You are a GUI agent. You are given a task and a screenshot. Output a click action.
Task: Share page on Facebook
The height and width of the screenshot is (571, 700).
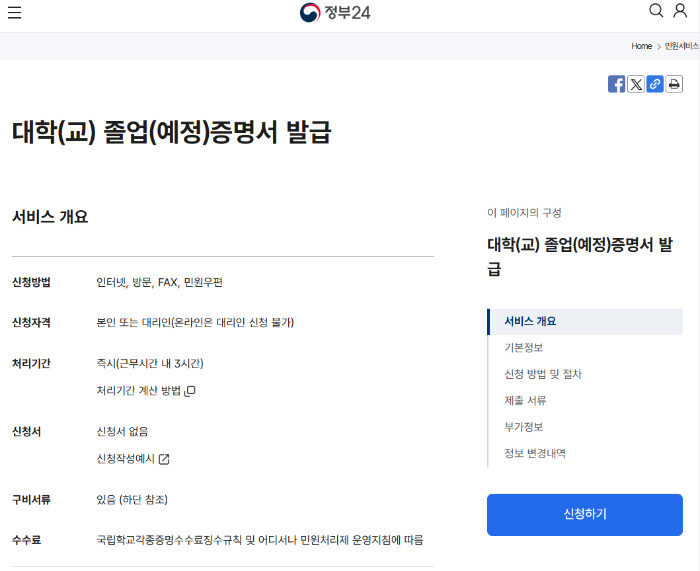617,84
